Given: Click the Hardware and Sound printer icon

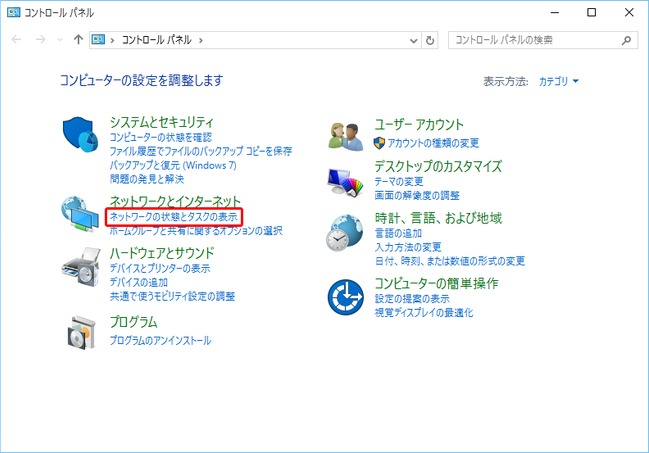Looking at the screenshot, I should (81, 267).
